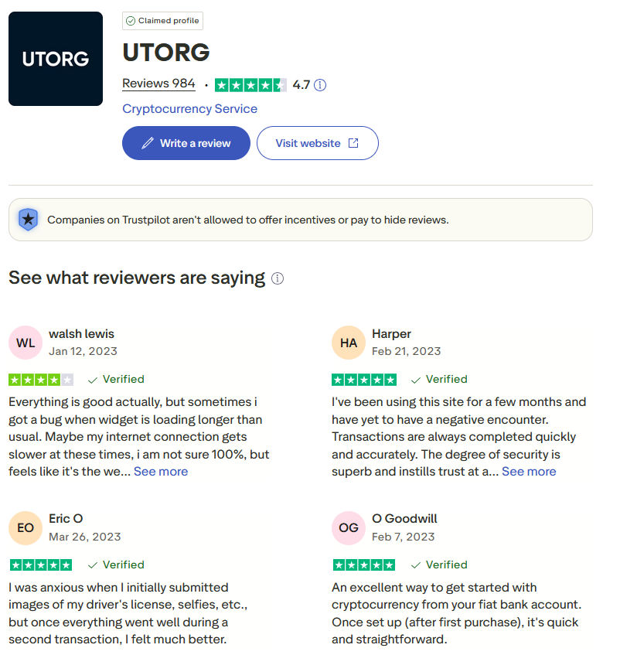The width and height of the screenshot is (620, 672).
Task: Click the UTORG company logo
Action: pyautogui.click(x=56, y=59)
